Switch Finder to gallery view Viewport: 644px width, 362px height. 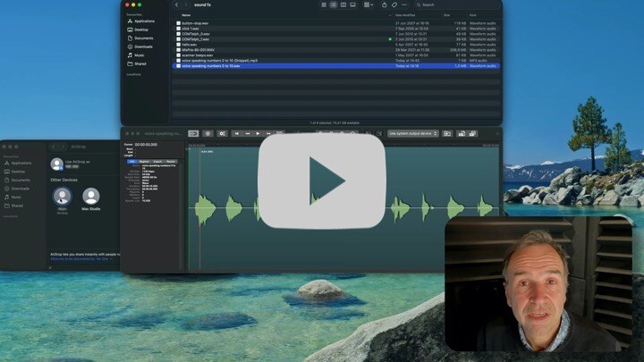tap(352, 4)
